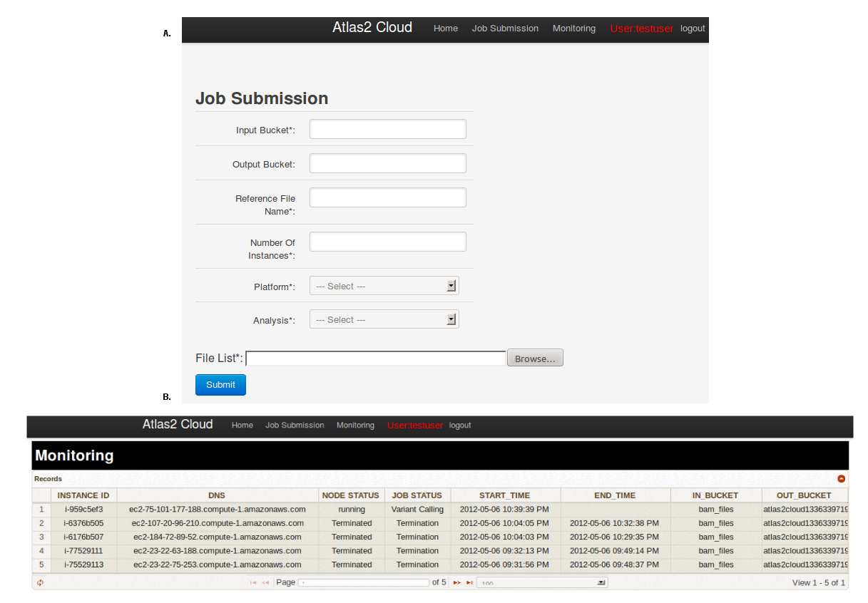Jump to the first page of records
Image resolution: width=868 pixels, height=603 pixels.
pyautogui.click(x=253, y=582)
